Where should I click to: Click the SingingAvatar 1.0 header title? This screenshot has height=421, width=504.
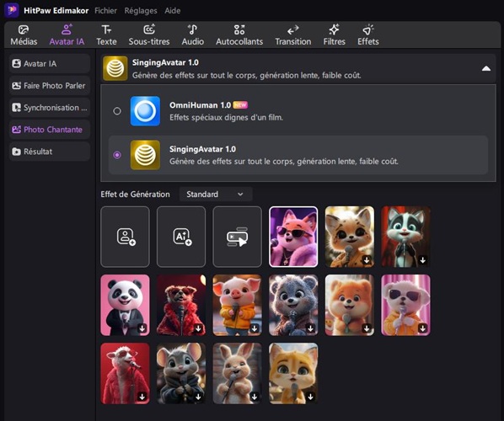[x=165, y=62]
